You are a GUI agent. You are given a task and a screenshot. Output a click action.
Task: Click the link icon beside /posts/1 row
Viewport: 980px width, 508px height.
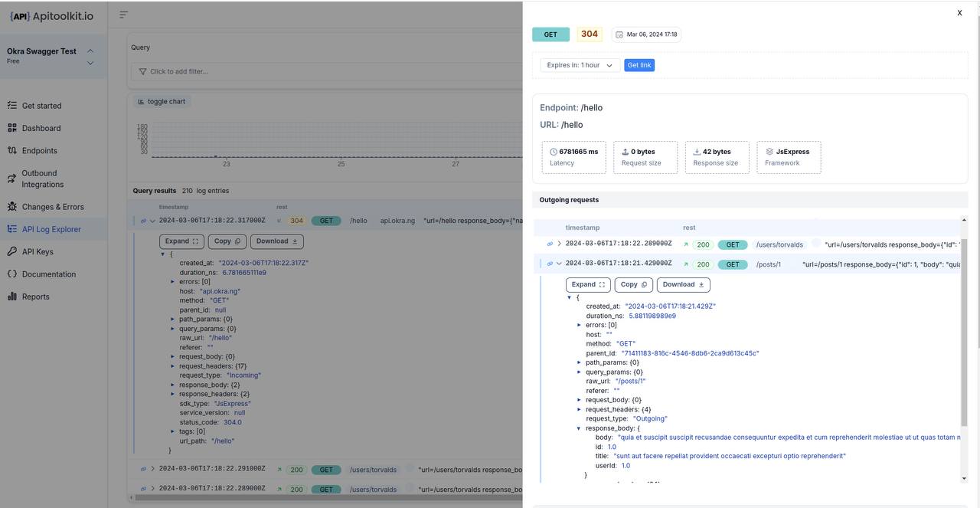pyautogui.click(x=550, y=264)
